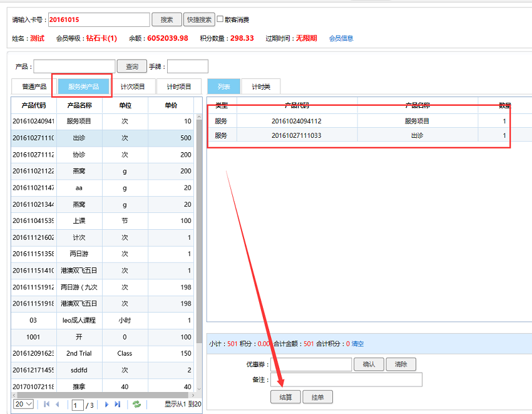Select the 计时项目 tab
The height and width of the screenshot is (414, 532).
click(178, 87)
